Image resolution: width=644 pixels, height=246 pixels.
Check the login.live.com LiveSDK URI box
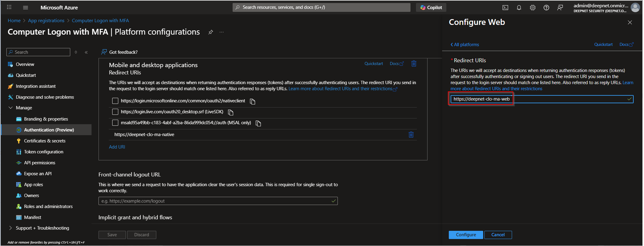pos(115,112)
